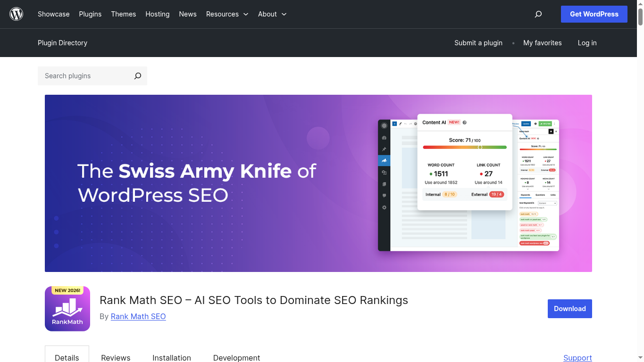
Task: Focus the Search plugins input field
Action: tap(84, 76)
